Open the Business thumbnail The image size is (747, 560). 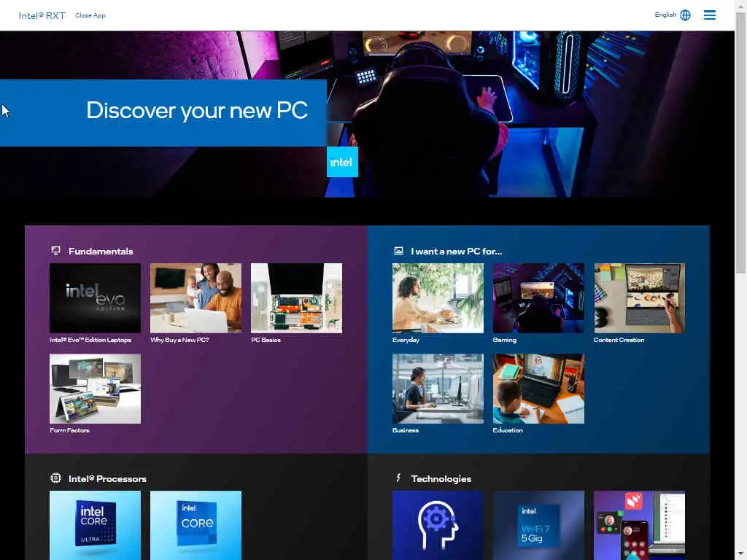(438, 389)
